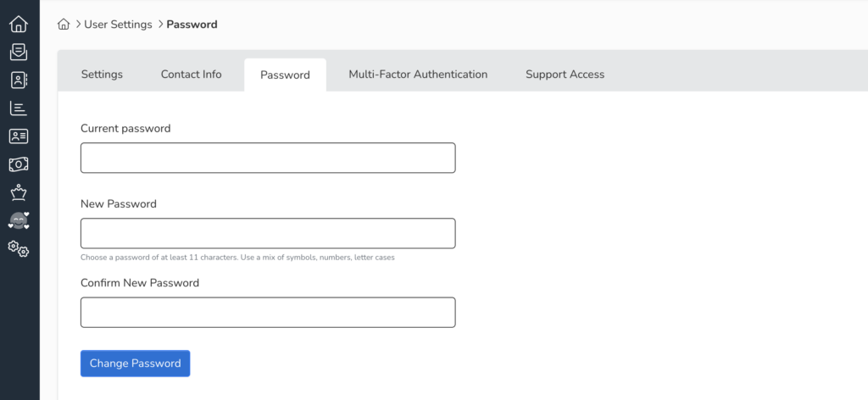Go to User Settings in the breadcrumb

118,25
